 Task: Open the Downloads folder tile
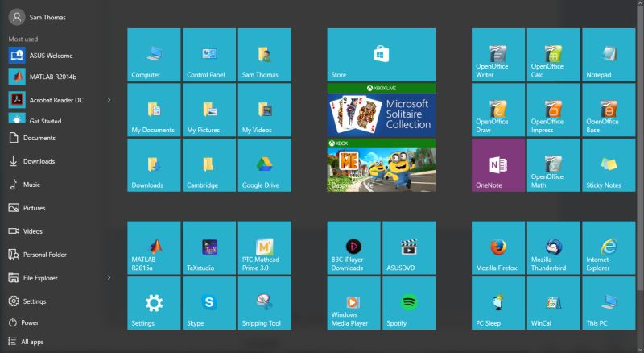[154, 165]
